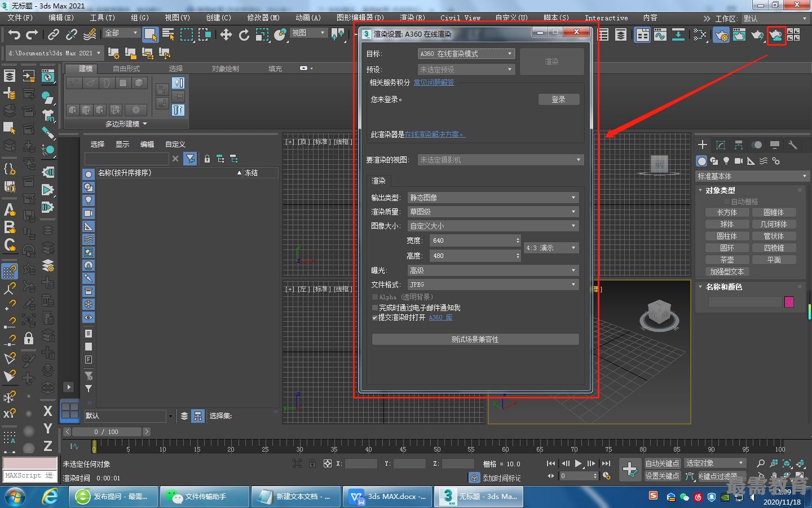The width and height of the screenshot is (812, 508).
Task: Click the Teapot (茶壶) primitive button
Action: [x=727, y=260]
